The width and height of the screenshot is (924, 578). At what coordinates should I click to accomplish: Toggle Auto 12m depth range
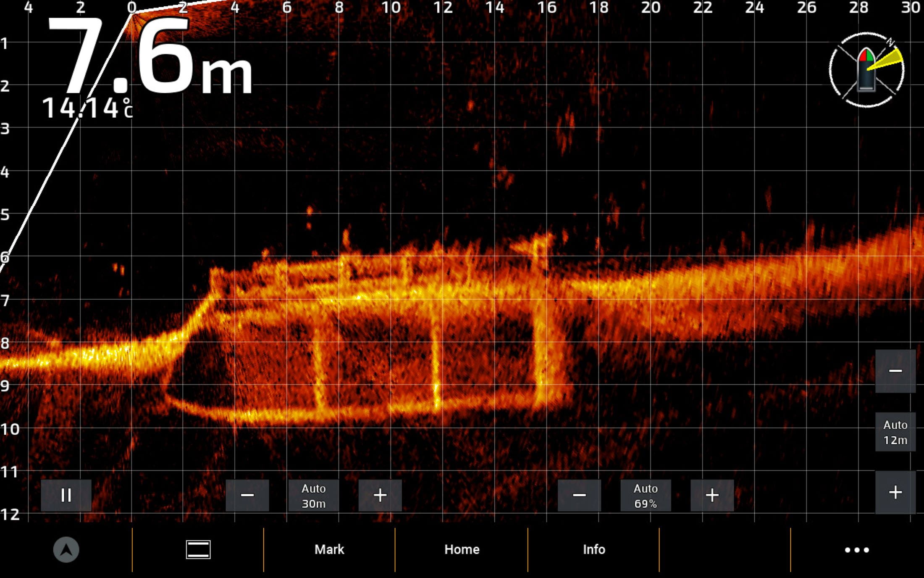tap(895, 432)
